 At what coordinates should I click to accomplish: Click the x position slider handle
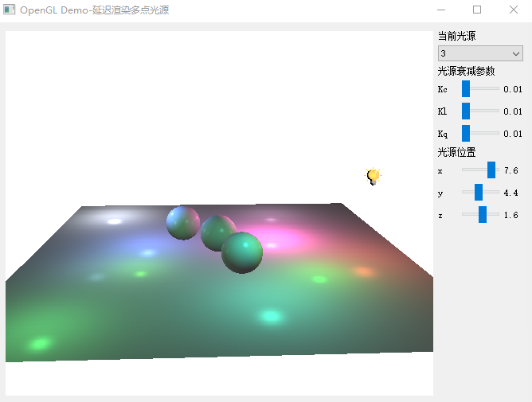click(x=491, y=170)
